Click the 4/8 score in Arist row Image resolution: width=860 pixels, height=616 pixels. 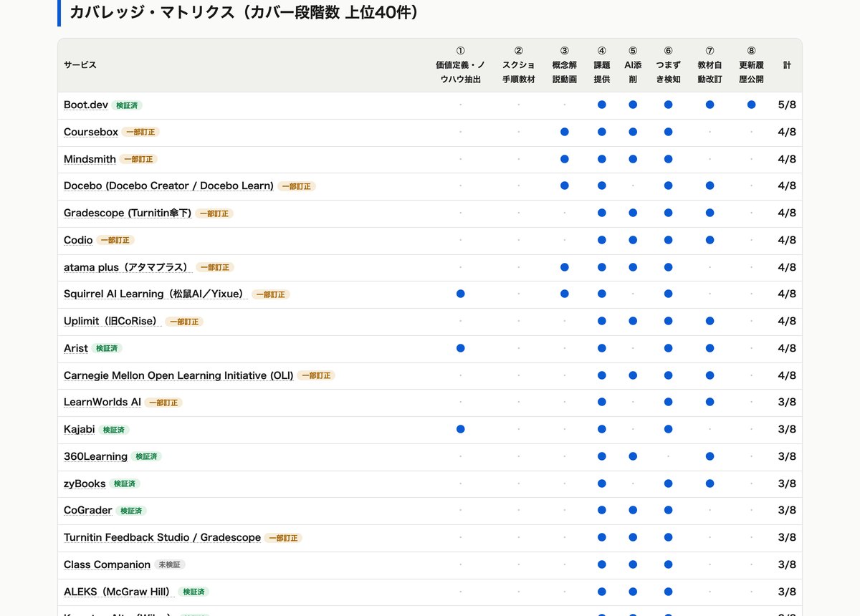click(x=787, y=348)
